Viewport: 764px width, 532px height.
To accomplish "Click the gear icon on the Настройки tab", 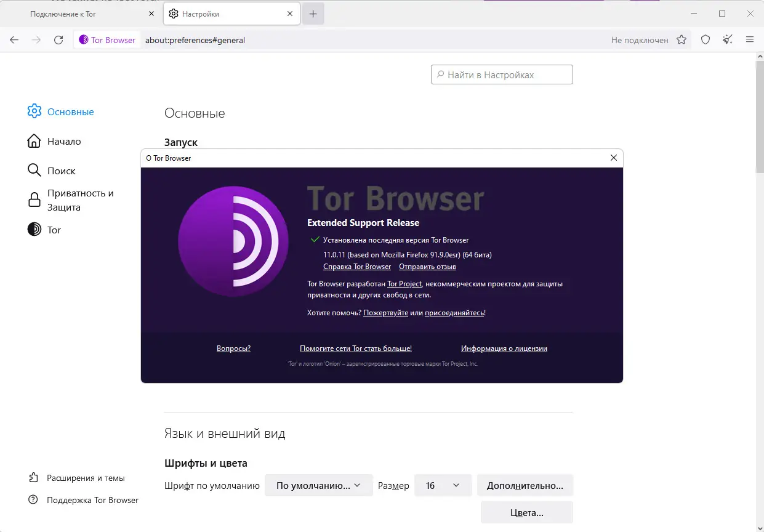I will pos(174,14).
